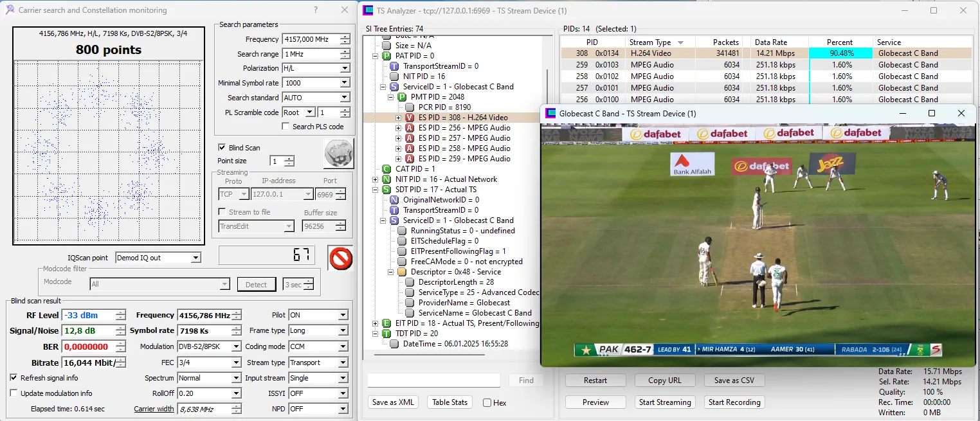Increase the Frequency spinner value
The width and height of the screenshot is (980, 421).
point(345,37)
